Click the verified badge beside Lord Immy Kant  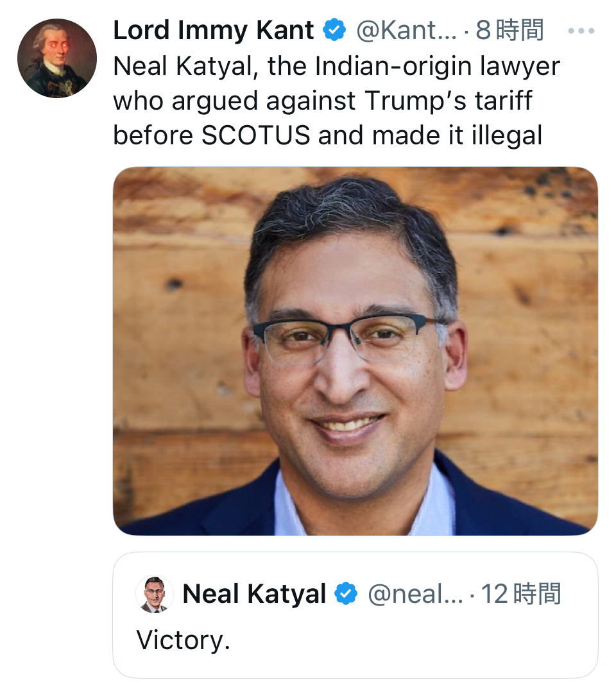[335, 31]
